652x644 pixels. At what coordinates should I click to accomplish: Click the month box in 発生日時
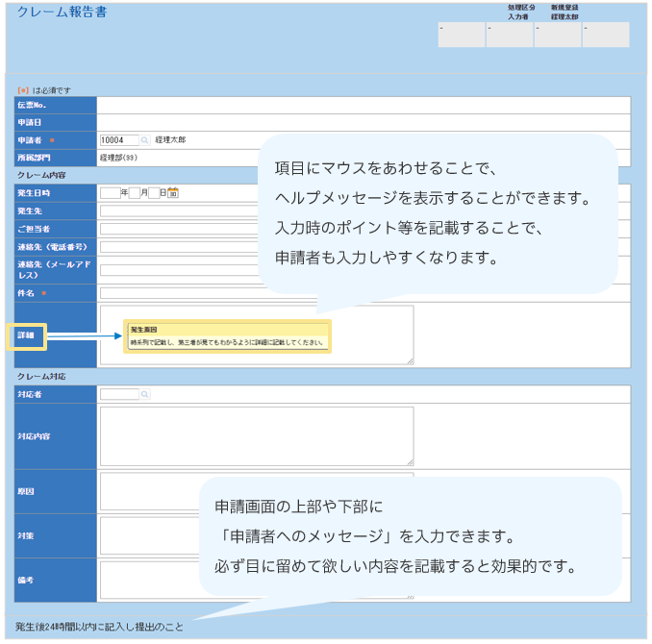pyautogui.click(x=134, y=193)
